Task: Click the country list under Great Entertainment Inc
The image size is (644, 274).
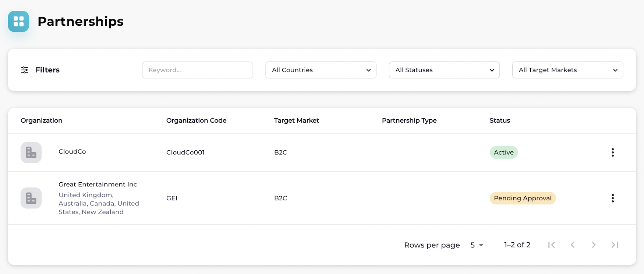Action: click(99, 203)
